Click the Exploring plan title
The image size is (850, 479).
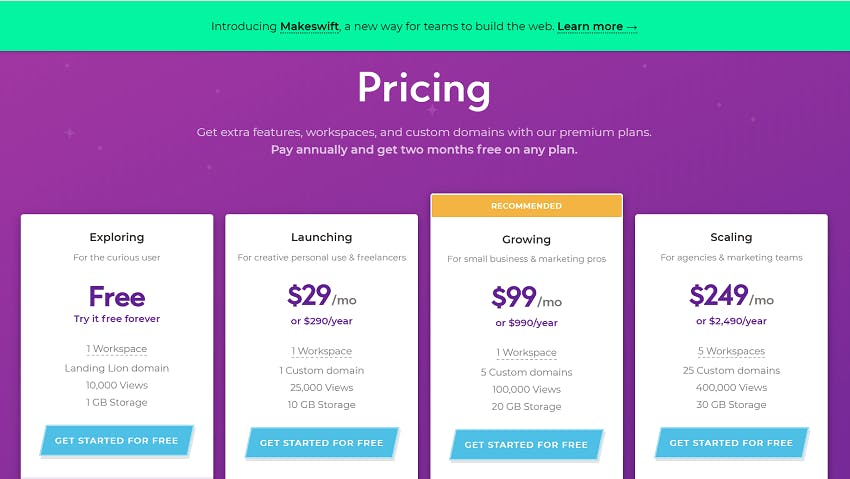[117, 237]
